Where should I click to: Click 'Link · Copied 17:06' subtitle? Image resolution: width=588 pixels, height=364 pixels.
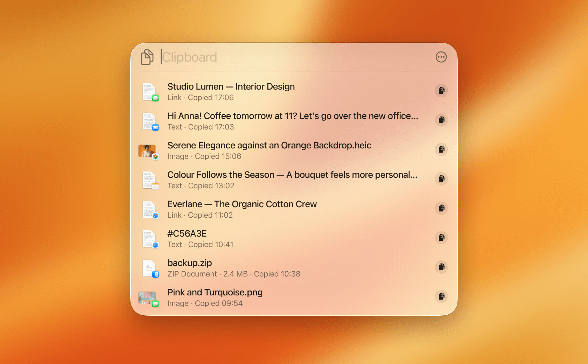point(201,98)
